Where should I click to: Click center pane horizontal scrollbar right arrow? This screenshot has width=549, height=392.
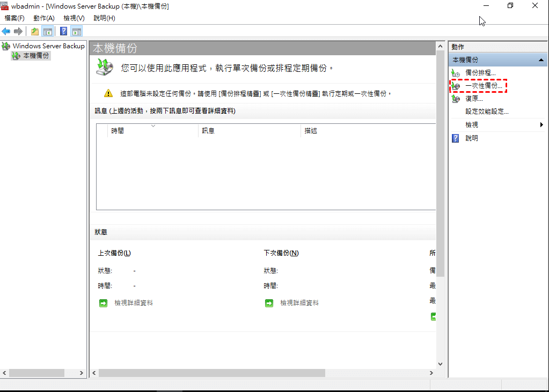point(431,373)
